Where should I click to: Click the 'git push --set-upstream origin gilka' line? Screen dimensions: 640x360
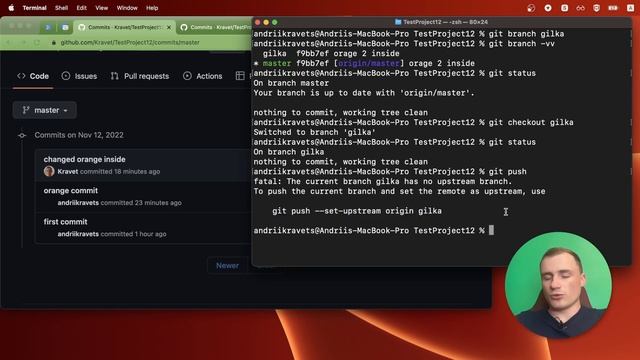click(357, 211)
